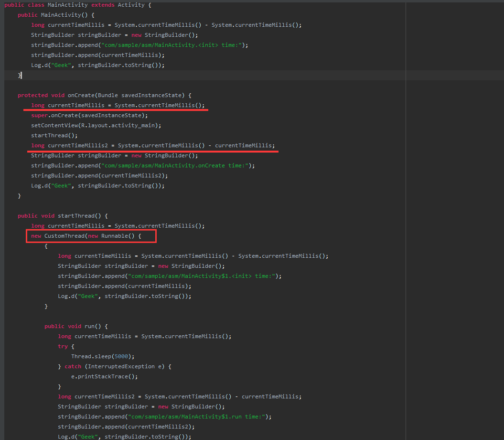
Task: Click the 5000 value in Thread.sleep
Action: 123,356
